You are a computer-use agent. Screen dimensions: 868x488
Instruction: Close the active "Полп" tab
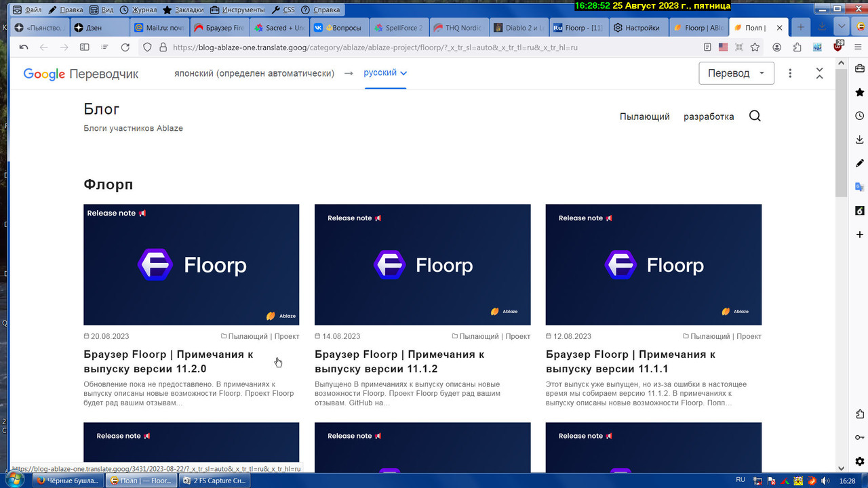(x=780, y=28)
